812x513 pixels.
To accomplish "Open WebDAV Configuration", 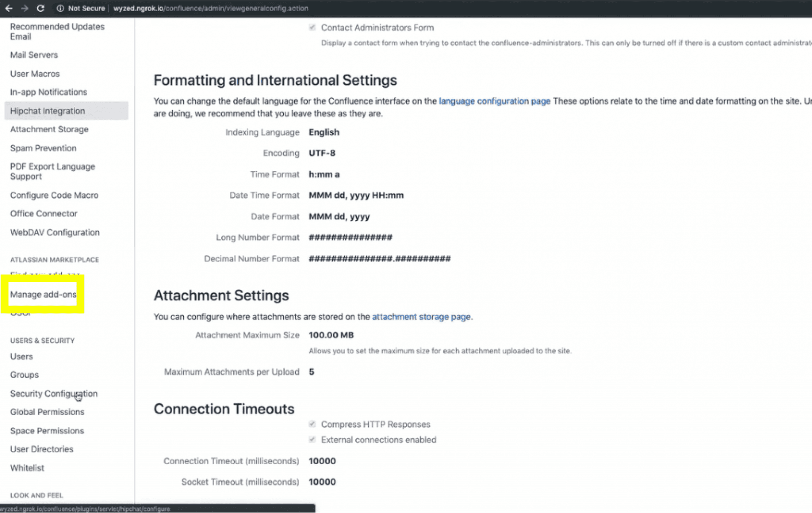I will 55,233.
